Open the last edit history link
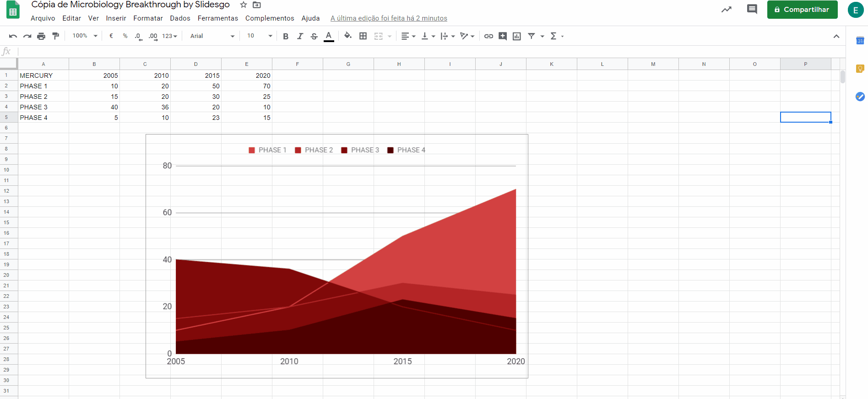 tap(389, 18)
